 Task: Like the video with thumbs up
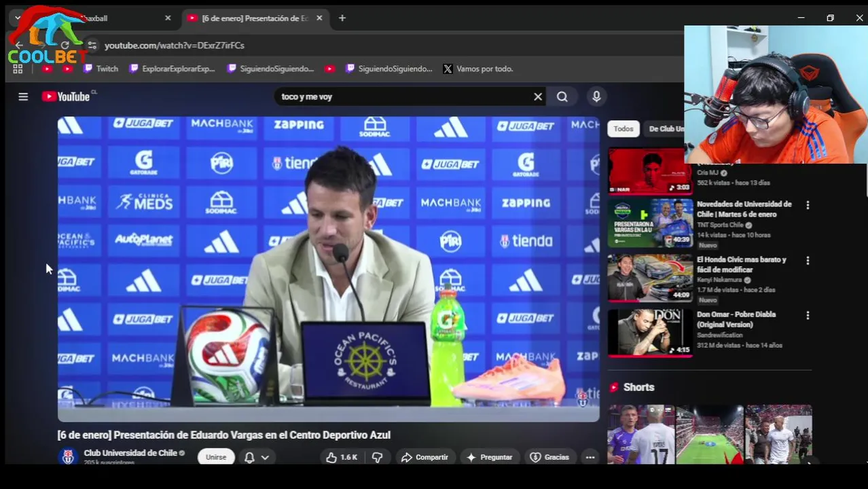tap(342, 457)
